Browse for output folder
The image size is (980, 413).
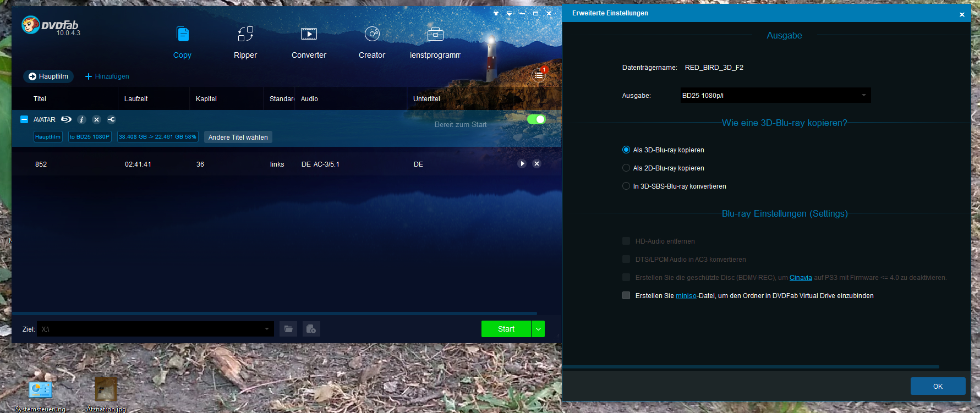click(288, 329)
